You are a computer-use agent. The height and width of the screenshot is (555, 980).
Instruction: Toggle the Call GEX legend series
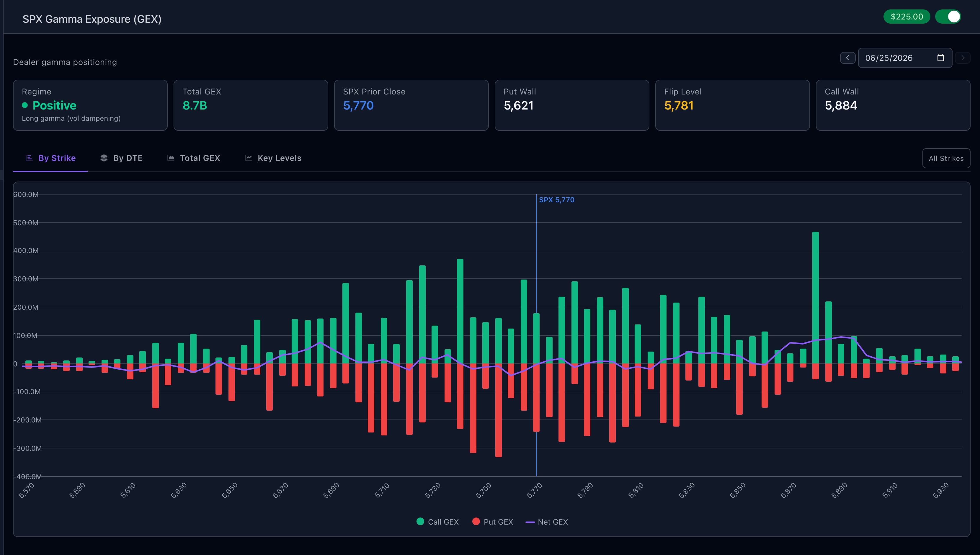tap(437, 522)
